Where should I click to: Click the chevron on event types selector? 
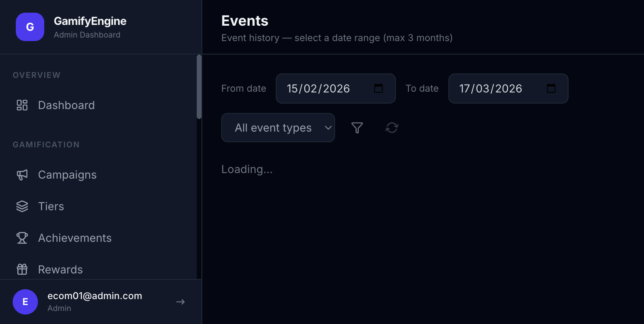(328, 128)
